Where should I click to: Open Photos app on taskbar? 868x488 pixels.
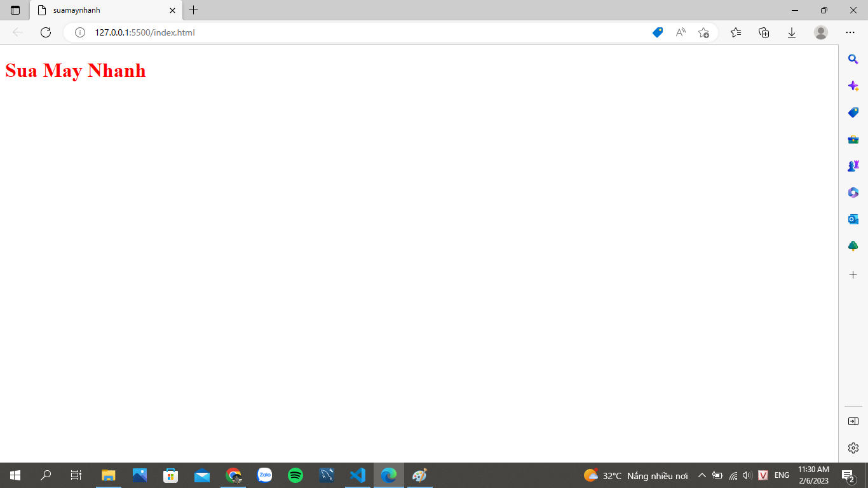[140, 475]
